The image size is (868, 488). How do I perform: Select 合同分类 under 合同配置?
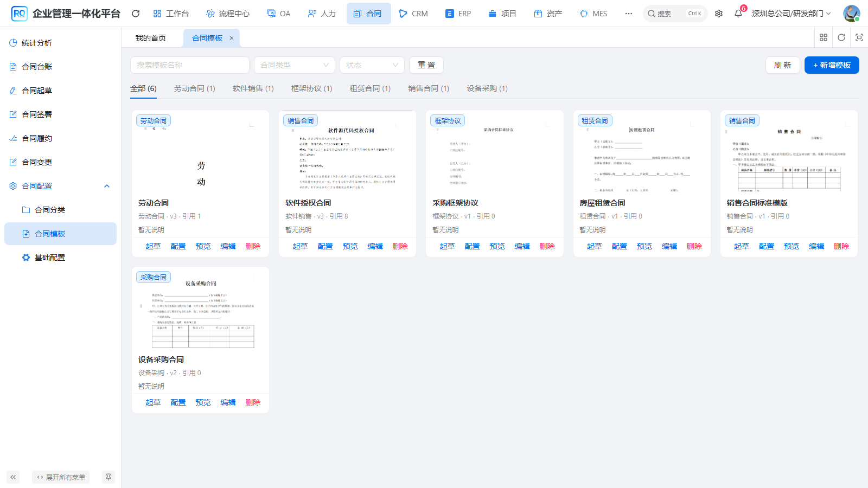[x=60, y=210]
